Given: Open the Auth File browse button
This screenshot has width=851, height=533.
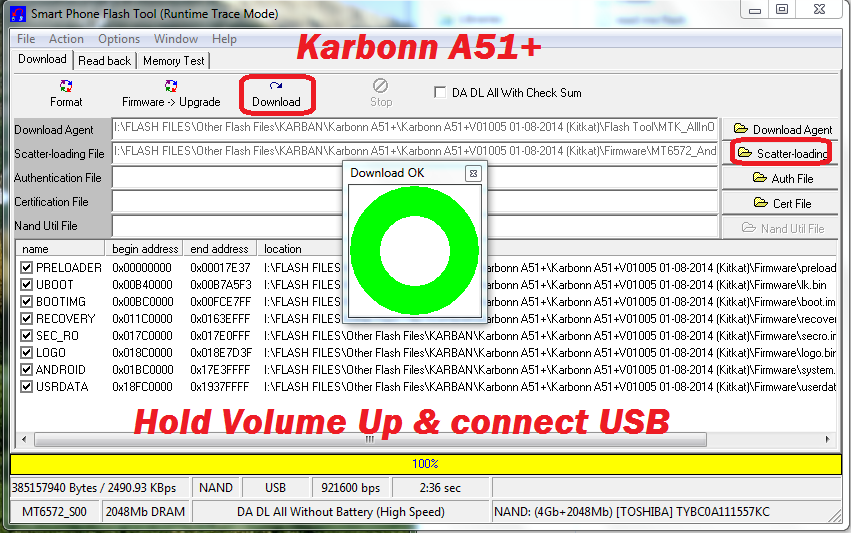Looking at the screenshot, I should [x=782, y=178].
